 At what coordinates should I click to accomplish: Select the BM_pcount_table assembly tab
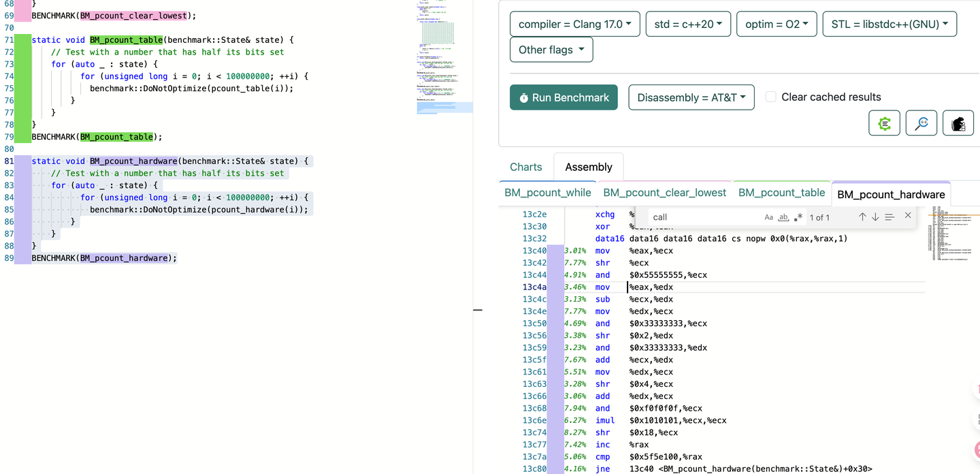coord(781,193)
